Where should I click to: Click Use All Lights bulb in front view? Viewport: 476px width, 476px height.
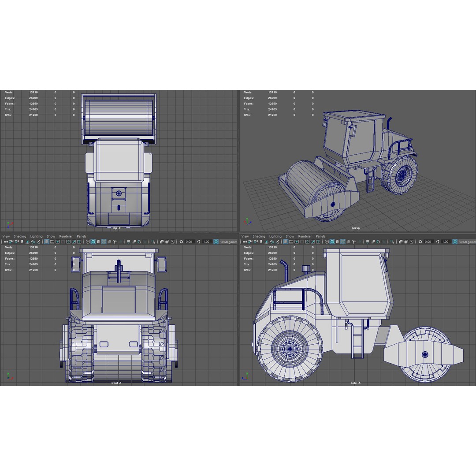[x=115, y=242]
